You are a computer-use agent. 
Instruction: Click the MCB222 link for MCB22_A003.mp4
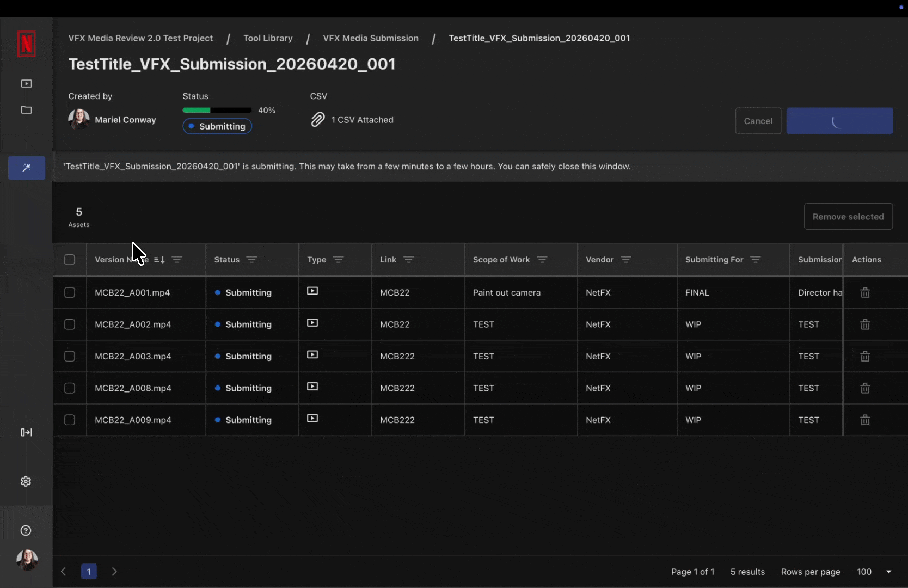pos(397,357)
